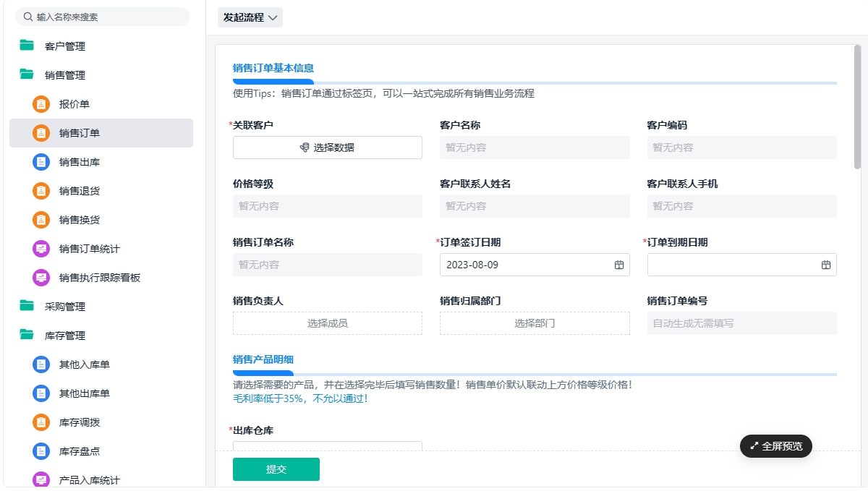
Task: Click the 销售换货 orange icon
Action: pos(41,220)
